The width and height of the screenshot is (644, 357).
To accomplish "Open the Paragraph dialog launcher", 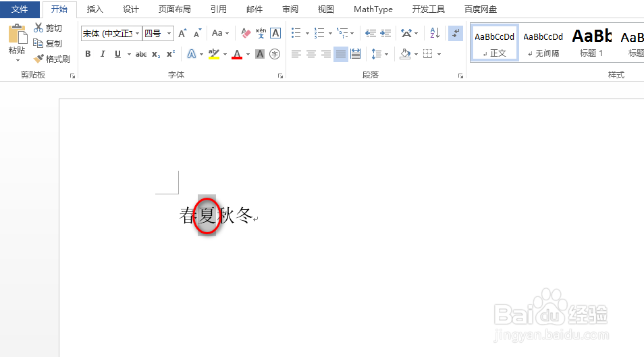I will click(461, 76).
